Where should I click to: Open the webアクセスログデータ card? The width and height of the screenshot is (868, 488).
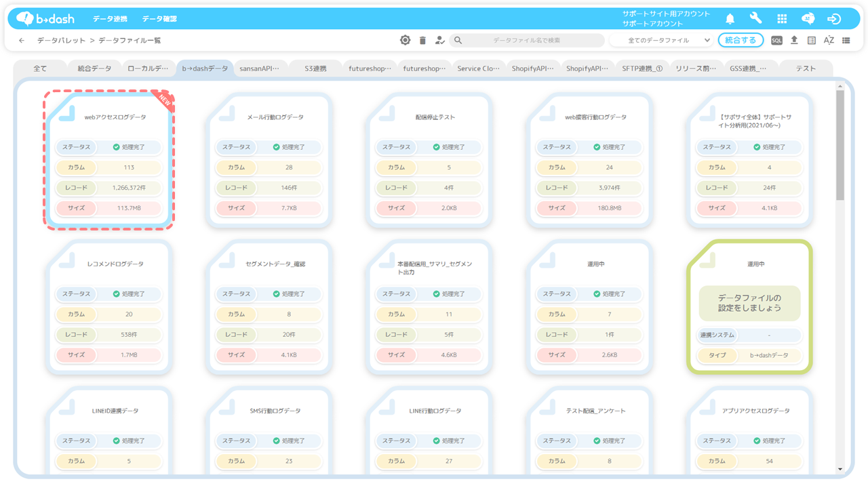pos(108,159)
